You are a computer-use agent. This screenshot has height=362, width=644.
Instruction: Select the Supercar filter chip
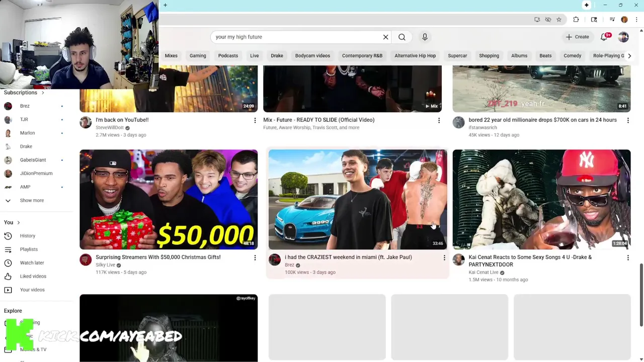coord(457,56)
